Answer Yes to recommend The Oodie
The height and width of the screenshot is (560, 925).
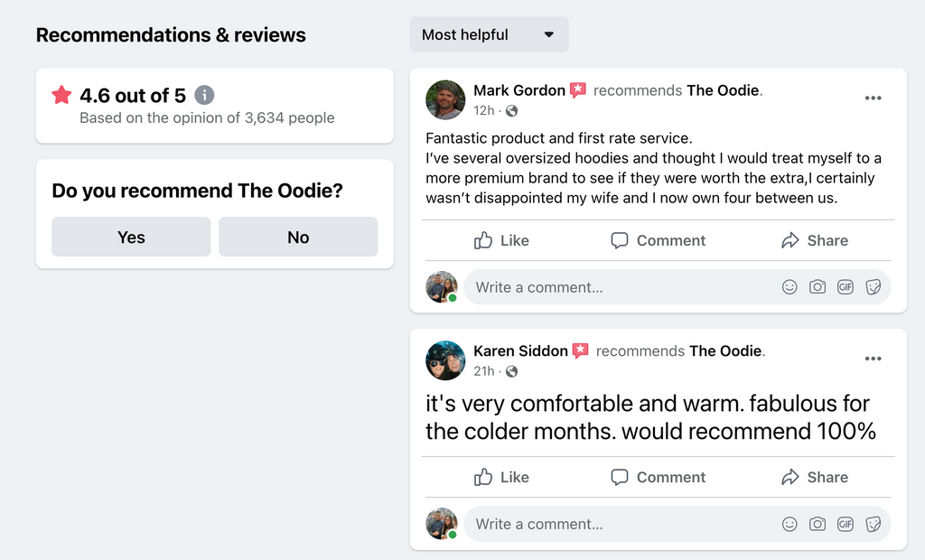tap(131, 237)
